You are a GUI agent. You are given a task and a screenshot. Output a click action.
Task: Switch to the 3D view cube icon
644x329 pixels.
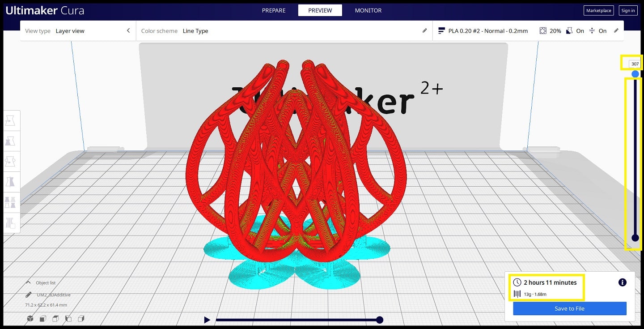coord(30,319)
